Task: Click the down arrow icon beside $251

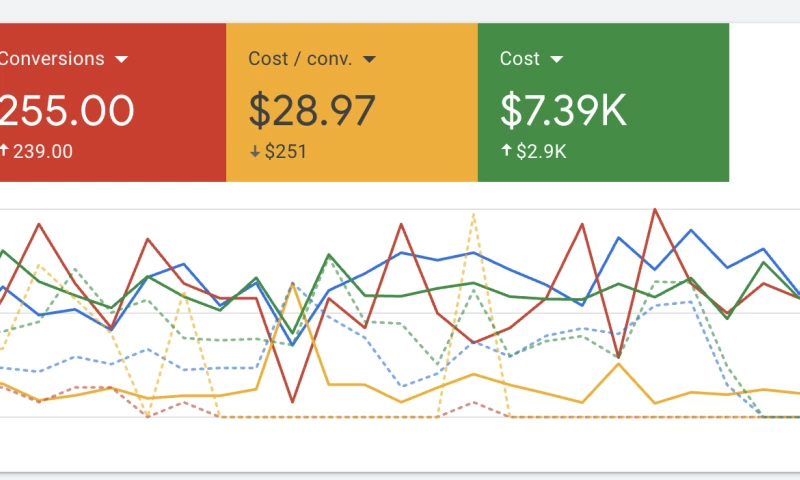Action: point(255,151)
